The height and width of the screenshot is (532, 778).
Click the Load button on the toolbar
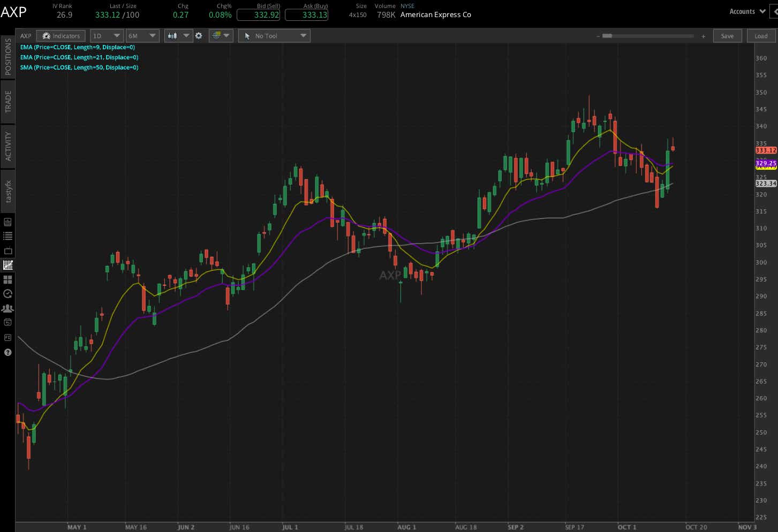tap(760, 35)
